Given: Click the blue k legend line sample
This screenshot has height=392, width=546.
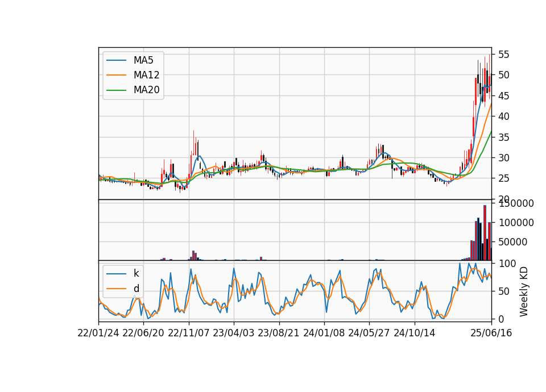Looking at the screenshot, I should pos(116,273).
